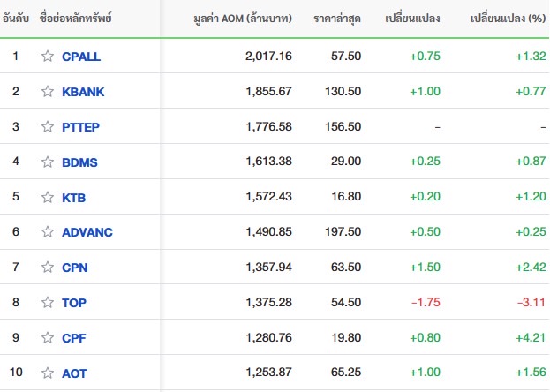The width and height of the screenshot is (550, 392).
Task: Toggle favorite star for PTTEP
Action: 48,126
